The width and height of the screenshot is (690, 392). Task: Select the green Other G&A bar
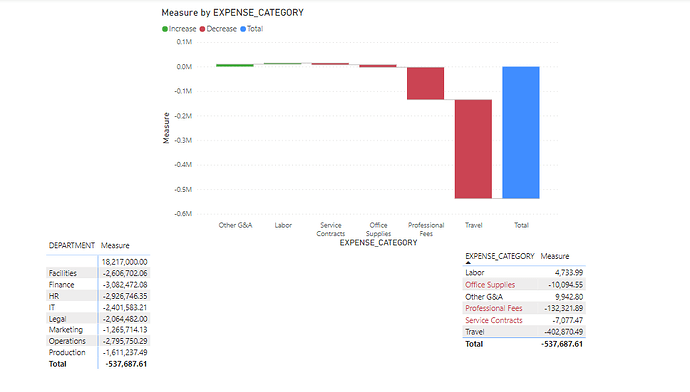click(235, 65)
